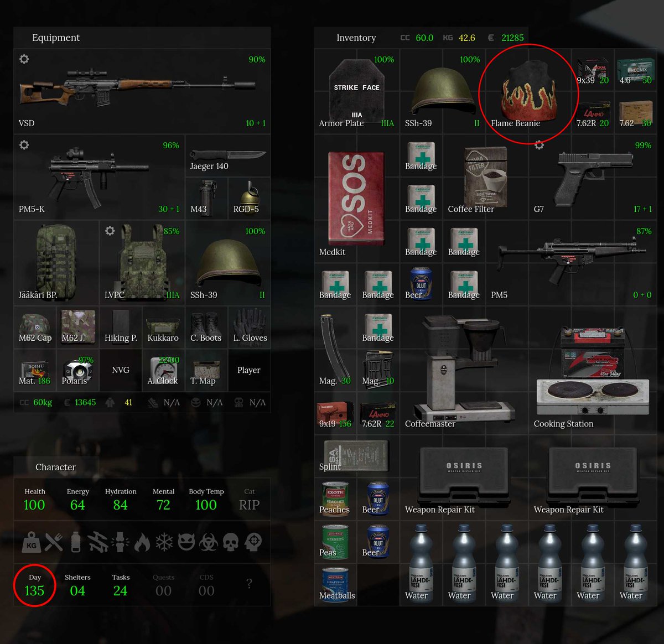
Task: Select the VSD sniper rifle in Equipment
Action: (x=142, y=91)
